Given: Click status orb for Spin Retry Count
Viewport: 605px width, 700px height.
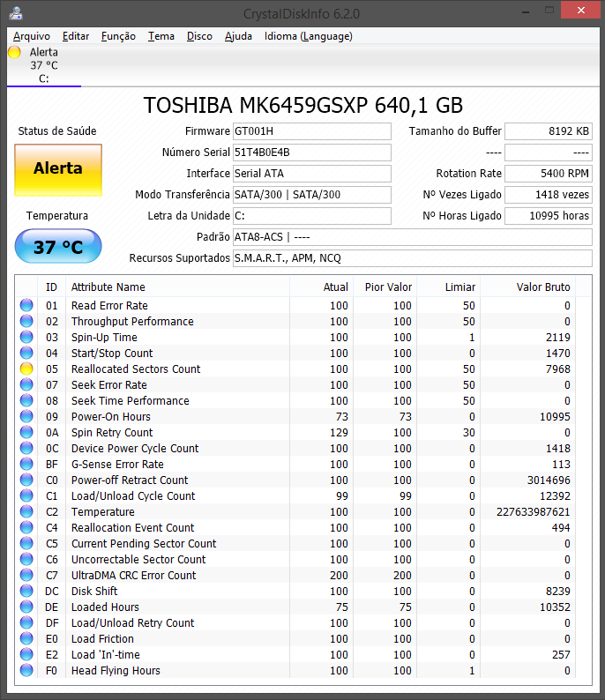Looking at the screenshot, I should (26, 432).
